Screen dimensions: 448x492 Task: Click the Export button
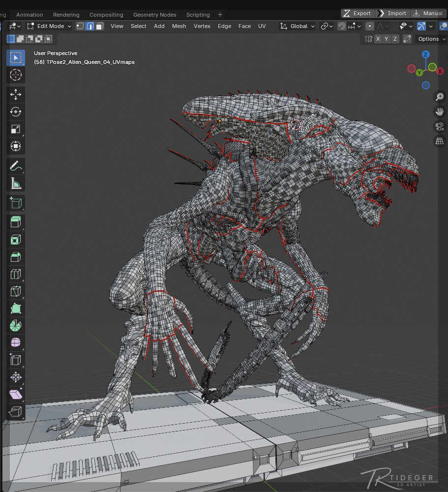coord(358,13)
